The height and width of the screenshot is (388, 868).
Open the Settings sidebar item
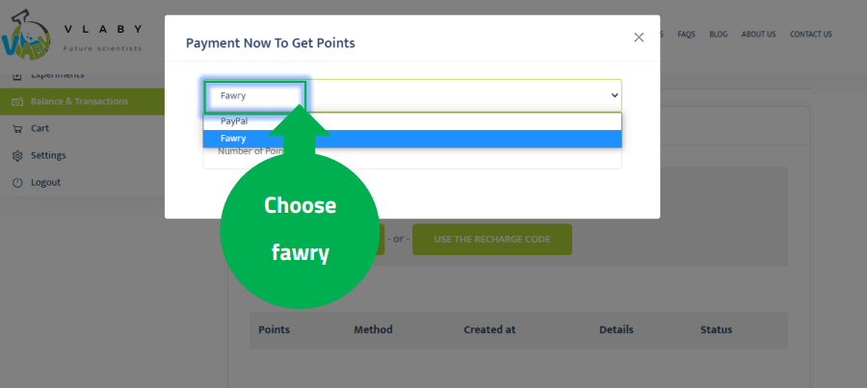point(48,155)
